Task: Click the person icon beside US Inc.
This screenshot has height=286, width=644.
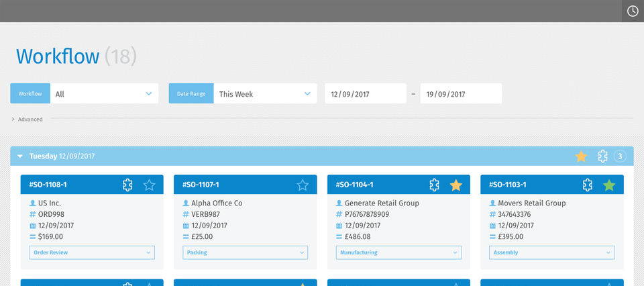Action: coord(32,203)
